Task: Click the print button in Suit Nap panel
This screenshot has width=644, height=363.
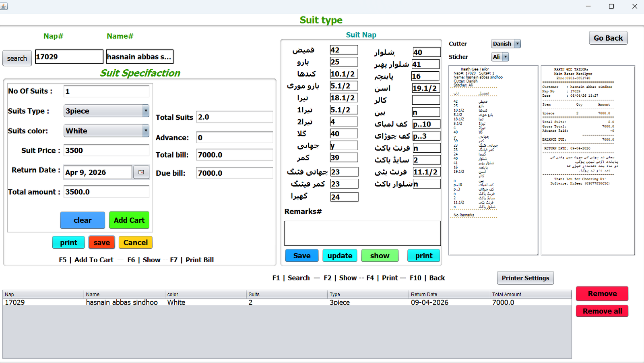Action: point(424,255)
